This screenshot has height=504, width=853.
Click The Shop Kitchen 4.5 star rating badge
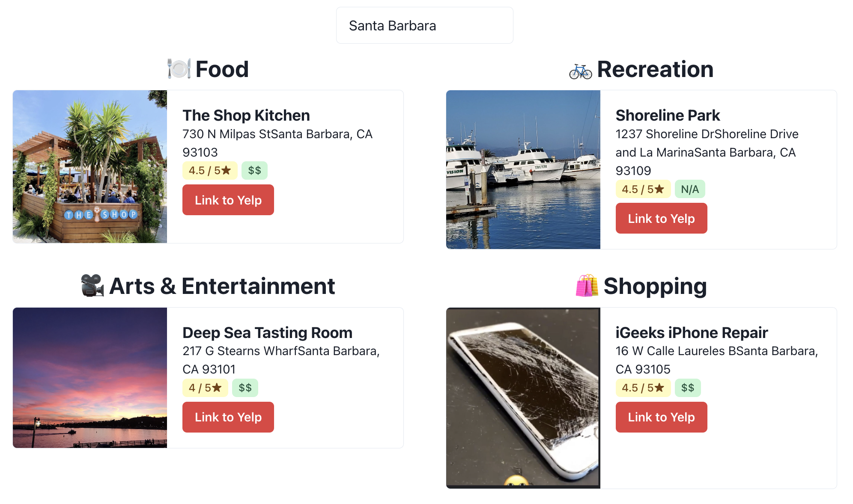tap(210, 171)
